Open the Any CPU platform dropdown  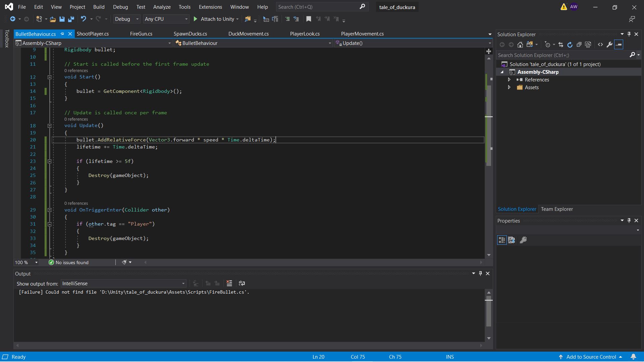point(166,19)
